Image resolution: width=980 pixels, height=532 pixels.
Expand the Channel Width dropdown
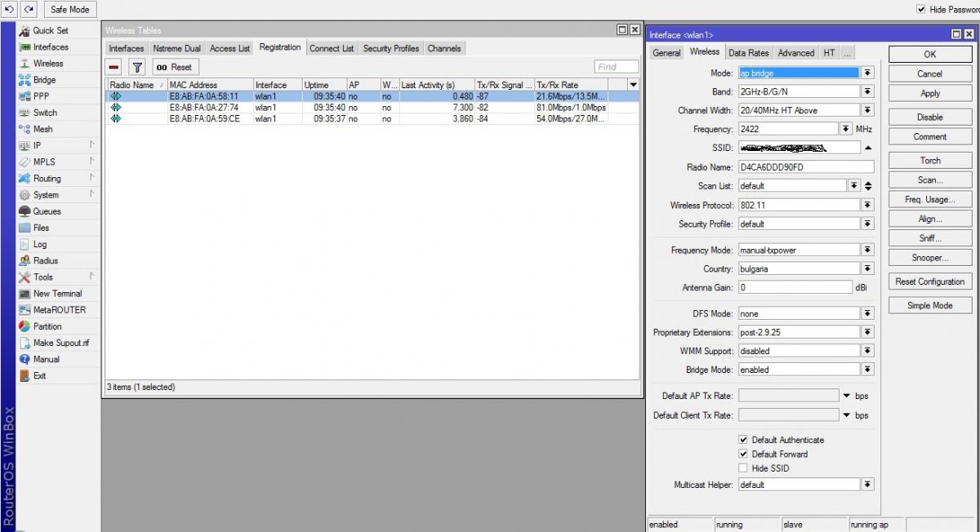[867, 110]
